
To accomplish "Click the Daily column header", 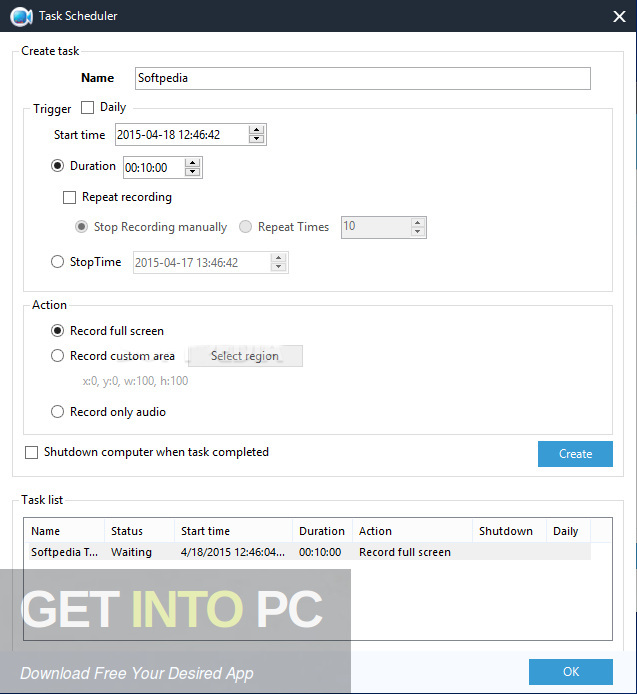I will [x=568, y=531].
